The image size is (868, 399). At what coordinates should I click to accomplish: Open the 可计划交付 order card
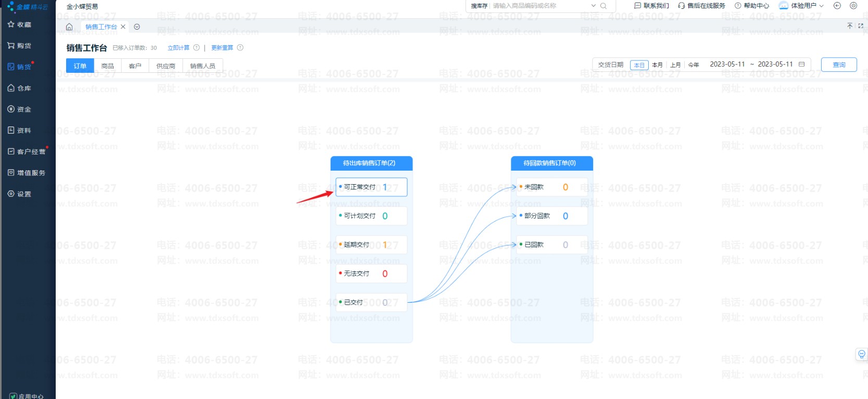tap(371, 216)
